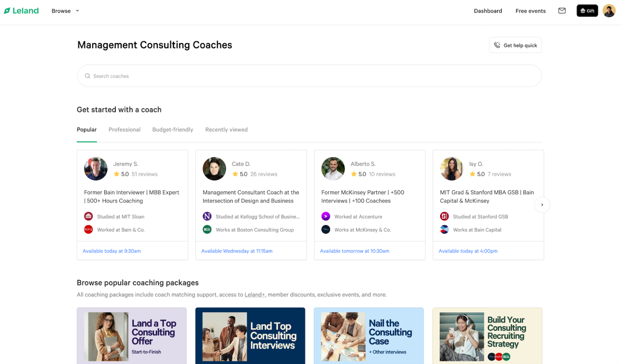Click the Bain Capital logo icon

point(444,230)
